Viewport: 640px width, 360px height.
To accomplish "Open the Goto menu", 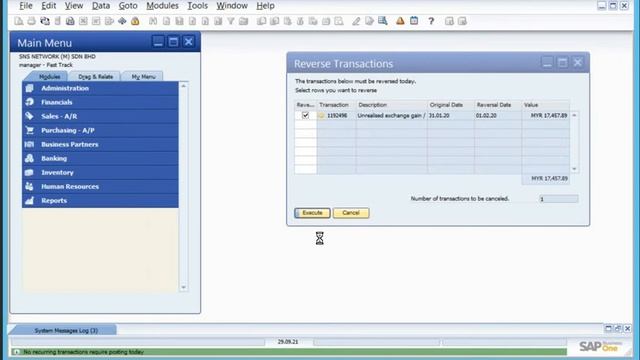I will (128, 6).
